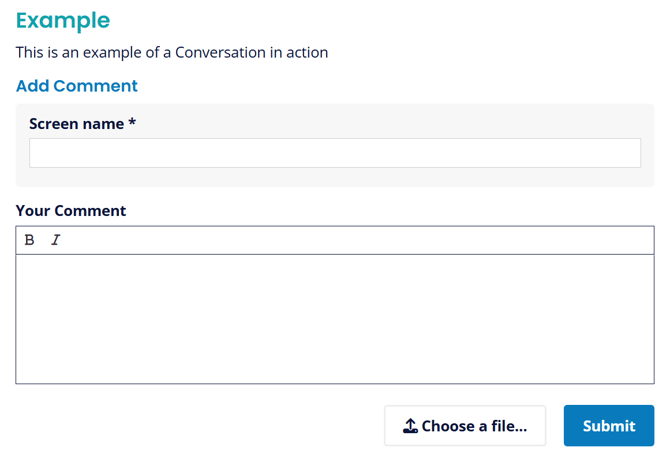The image size is (670, 455).
Task: Click the upload arrow icon
Action: (410, 426)
